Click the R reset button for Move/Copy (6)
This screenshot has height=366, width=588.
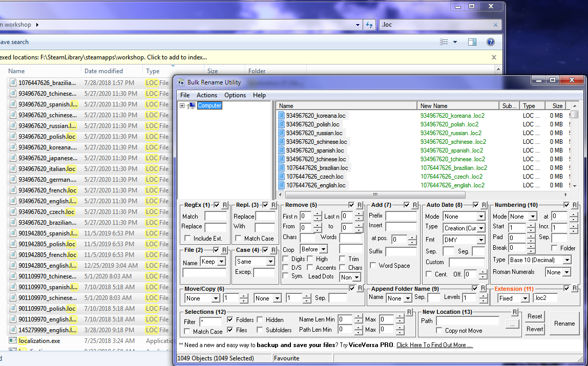pyautogui.click(x=360, y=289)
